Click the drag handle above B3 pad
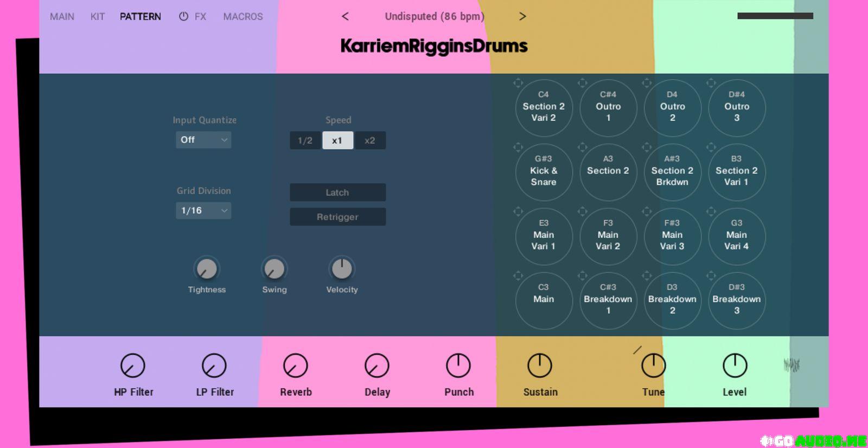Image resolution: width=868 pixels, height=448 pixels. 711,147
